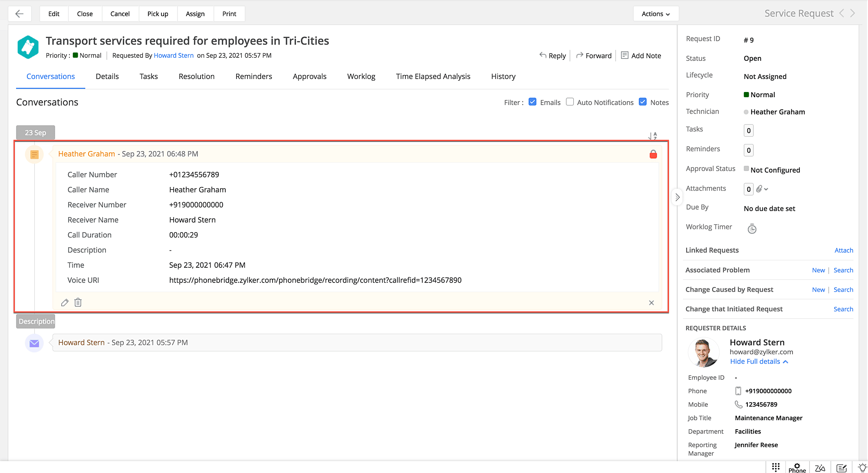Open the Actions dropdown menu
The width and height of the screenshot is (868, 473).
tap(655, 14)
